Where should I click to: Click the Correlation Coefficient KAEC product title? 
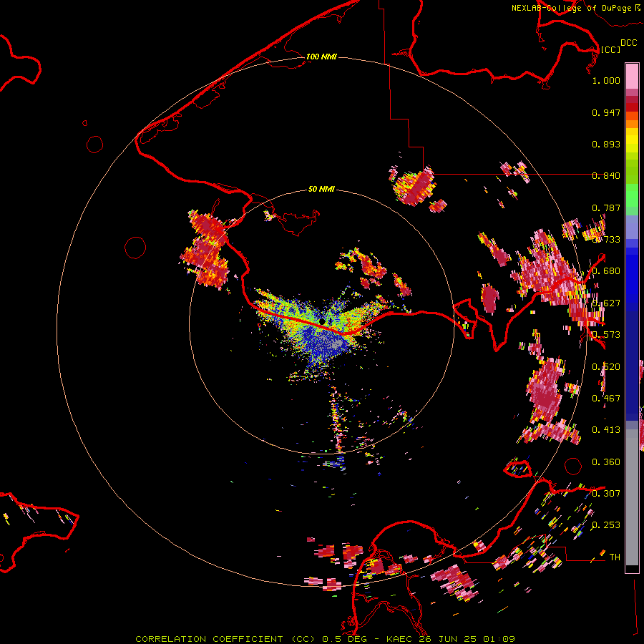pyautogui.click(x=325, y=639)
